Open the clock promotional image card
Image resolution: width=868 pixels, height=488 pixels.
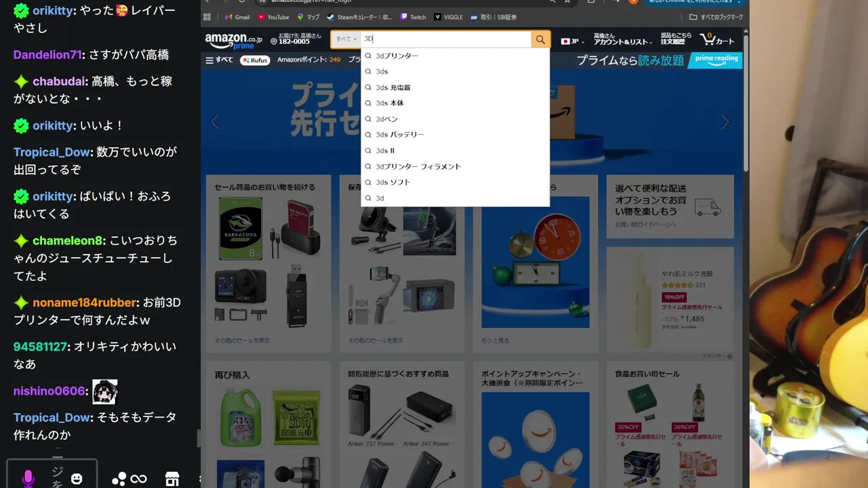point(535,263)
